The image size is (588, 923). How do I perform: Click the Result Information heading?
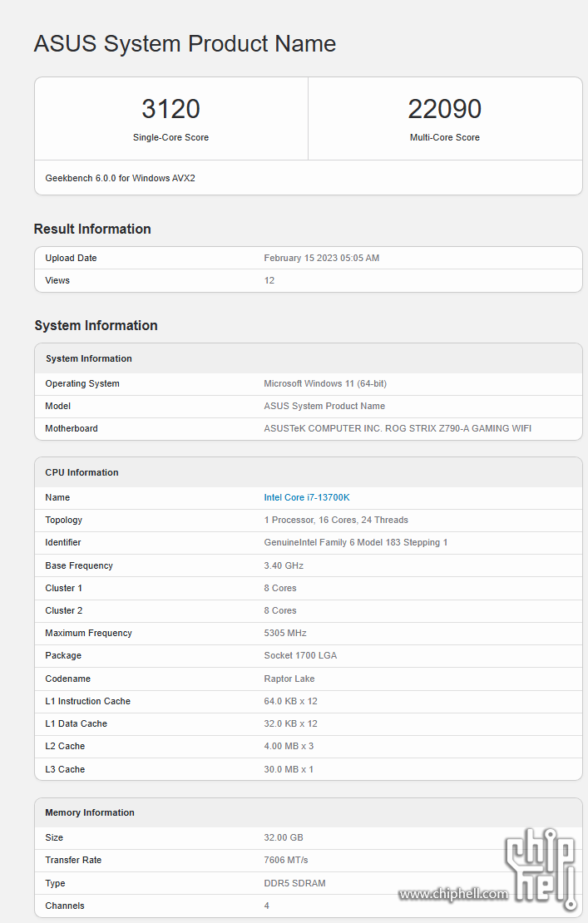coord(92,229)
